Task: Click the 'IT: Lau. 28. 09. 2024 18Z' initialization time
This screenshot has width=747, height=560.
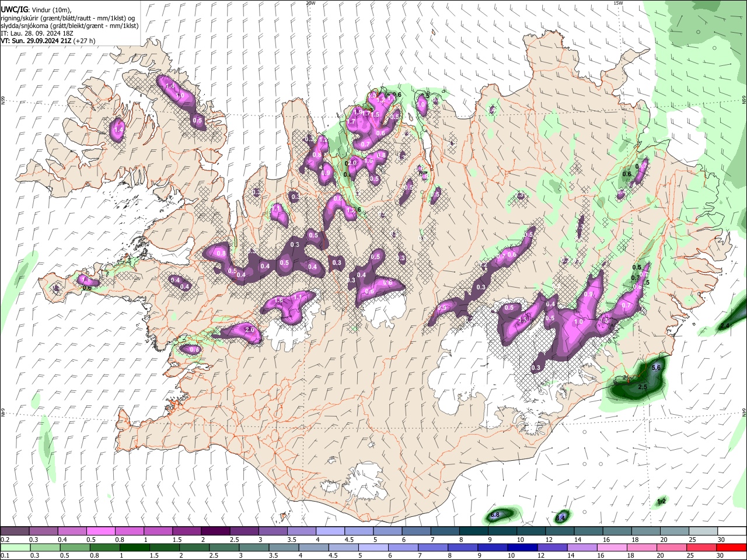Action: click(x=37, y=33)
